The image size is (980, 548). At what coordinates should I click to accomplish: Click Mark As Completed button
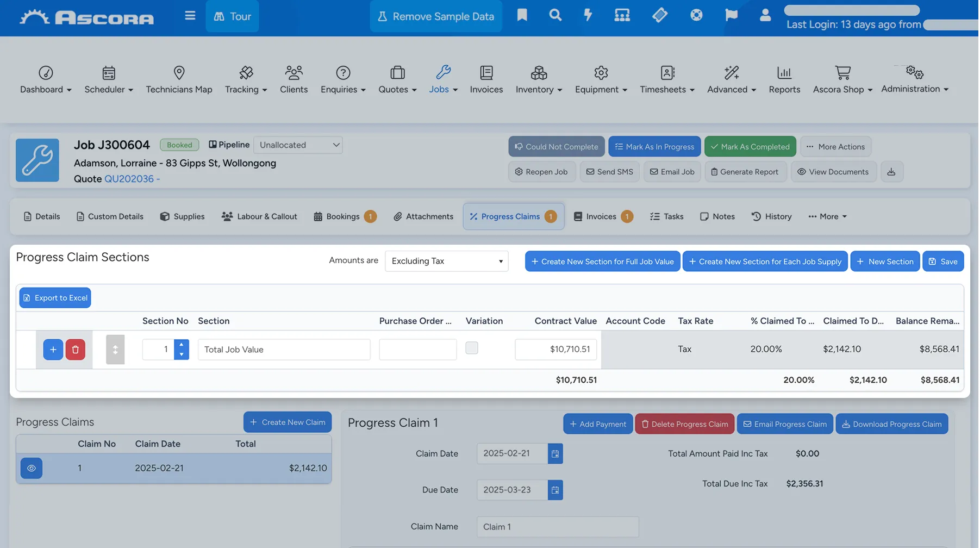pyautogui.click(x=750, y=147)
